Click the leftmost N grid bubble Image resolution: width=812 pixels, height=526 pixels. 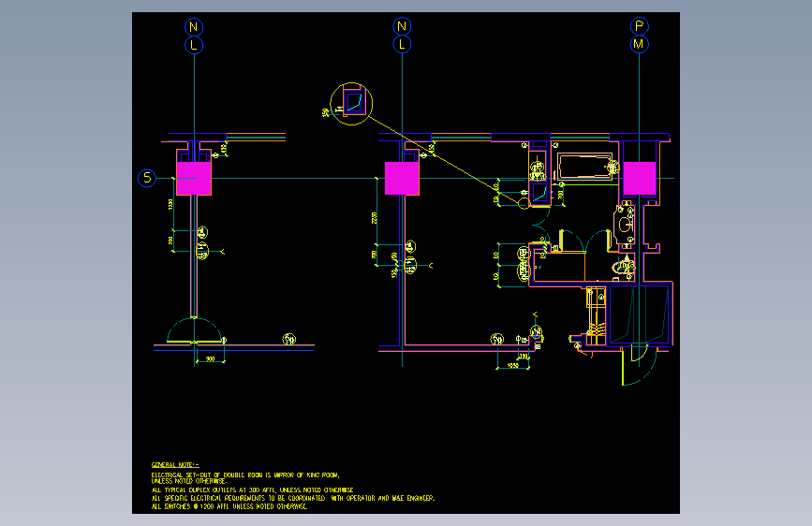194,26
